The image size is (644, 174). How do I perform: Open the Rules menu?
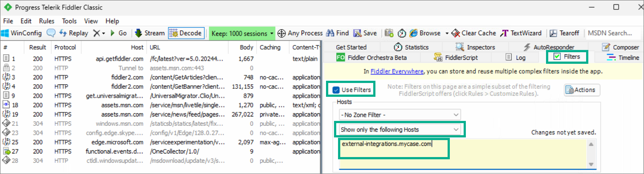point(47,21)
